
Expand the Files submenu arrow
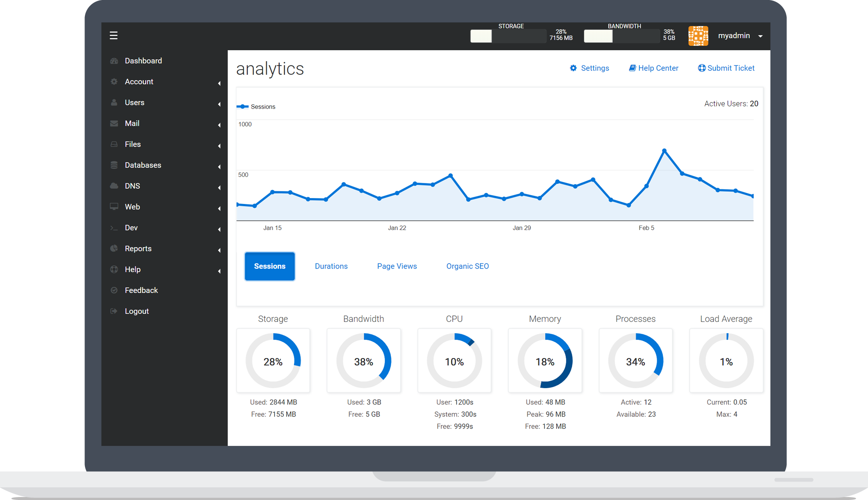219,146
